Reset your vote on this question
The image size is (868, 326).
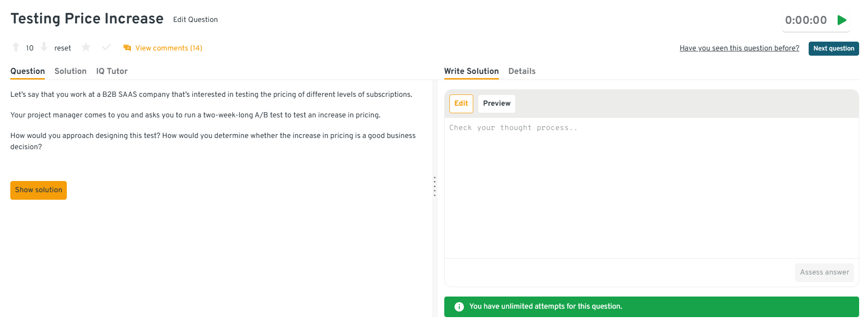[x=63, y=48]
